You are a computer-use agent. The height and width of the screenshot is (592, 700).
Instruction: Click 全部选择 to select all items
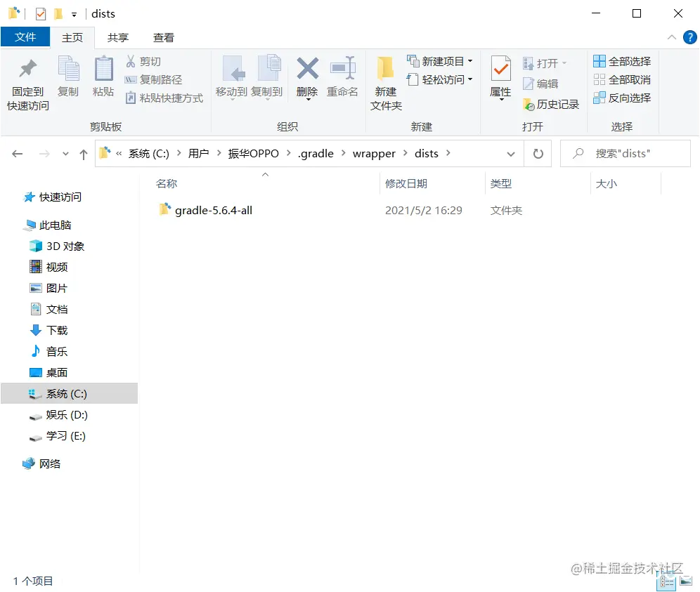point(621,61)
